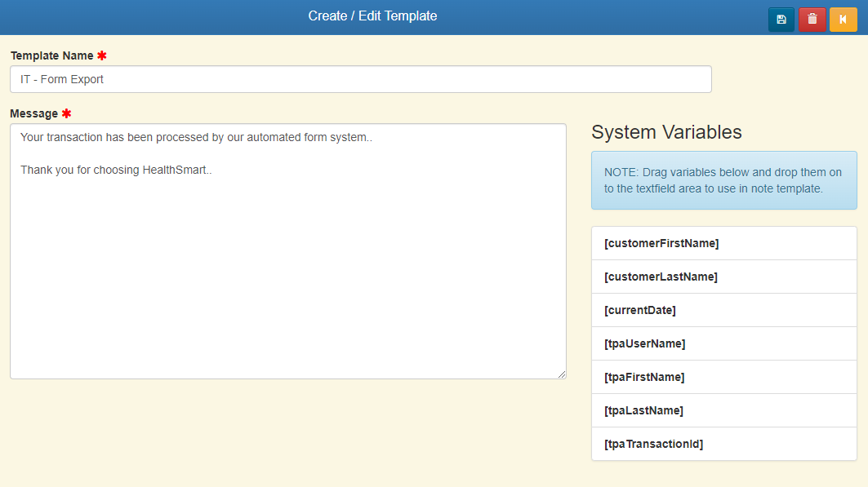Click the Create / Edit Template title
The width and height of the screenshot is (868, 487).
(x=372, y=16)
